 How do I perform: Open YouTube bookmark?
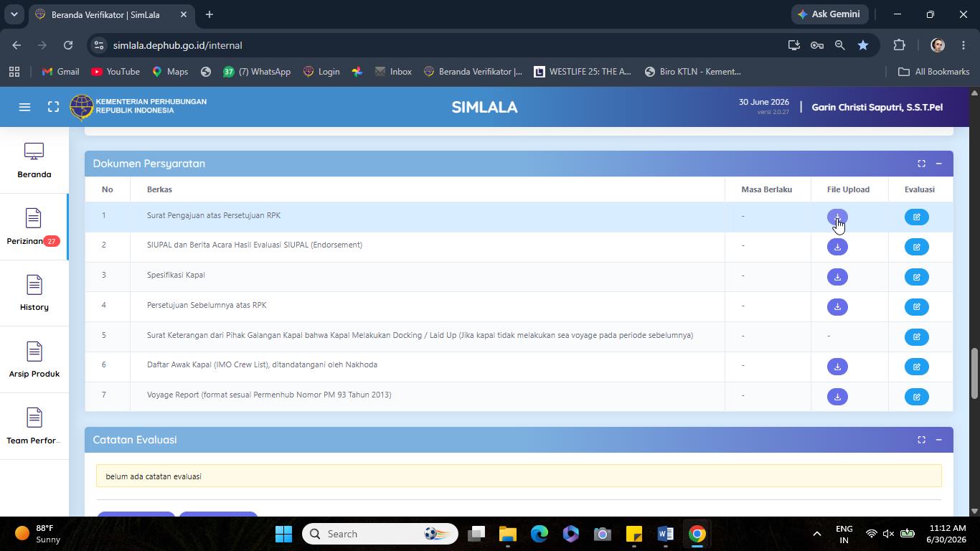(116, 72)
